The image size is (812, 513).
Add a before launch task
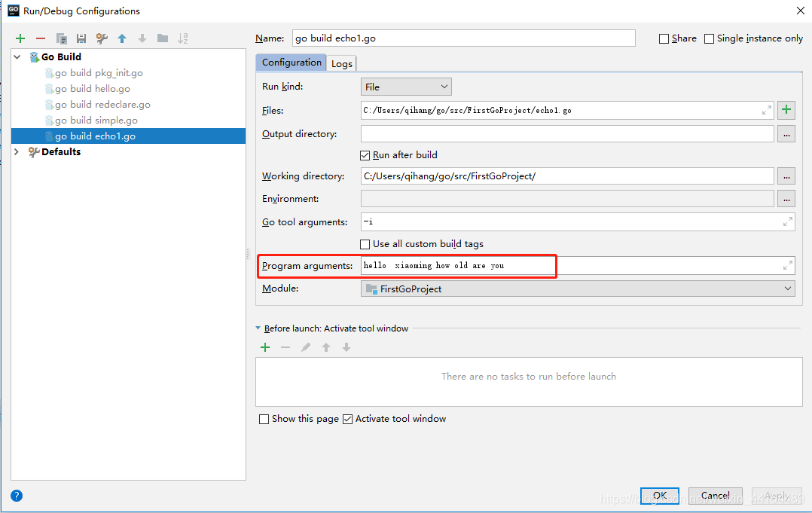click(x=265, y=347)
